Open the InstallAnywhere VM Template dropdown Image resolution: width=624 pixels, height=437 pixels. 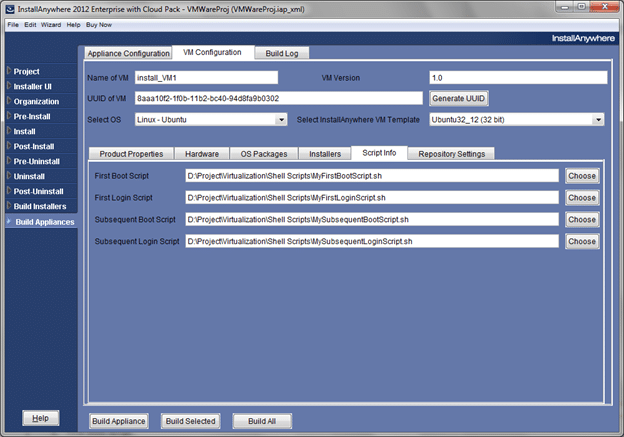(598, 119)
